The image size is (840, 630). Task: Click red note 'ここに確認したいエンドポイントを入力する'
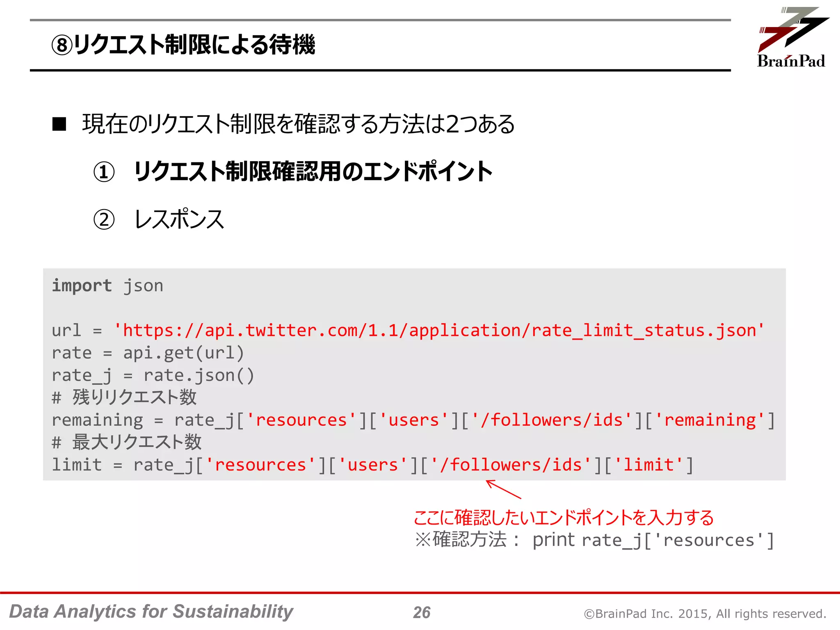(564, 518)
